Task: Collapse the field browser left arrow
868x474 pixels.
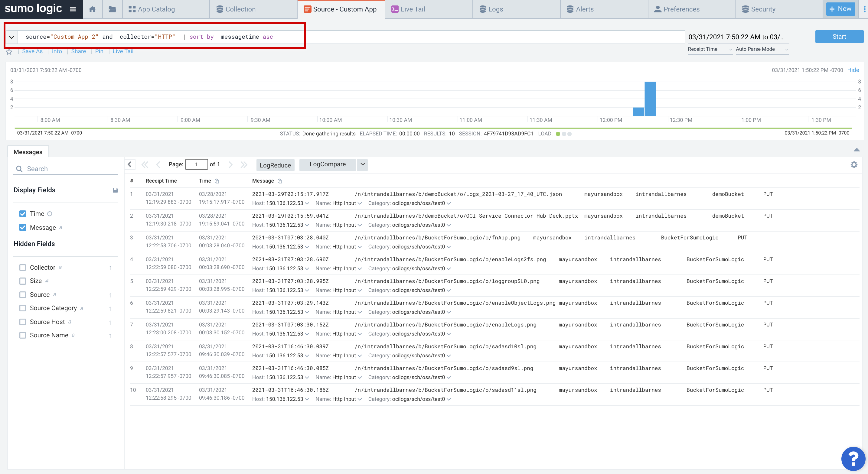Action: click(x=130, y=164)
